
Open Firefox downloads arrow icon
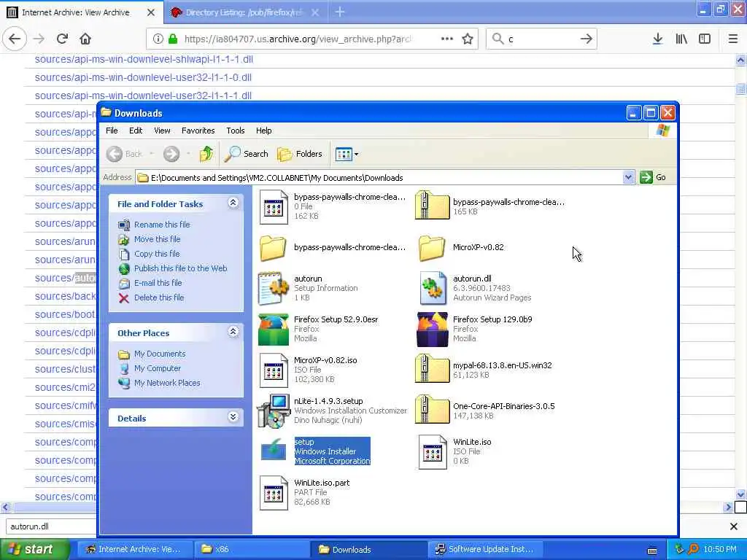(657, 39)
